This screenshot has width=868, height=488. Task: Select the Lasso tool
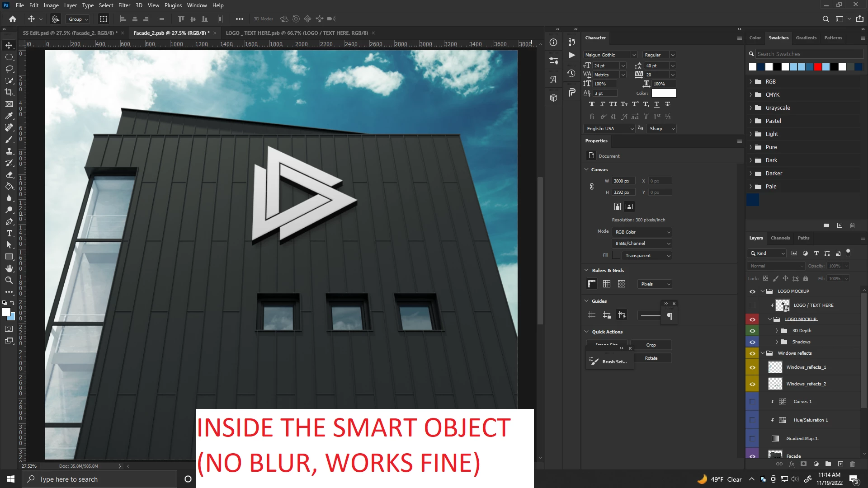9,69
